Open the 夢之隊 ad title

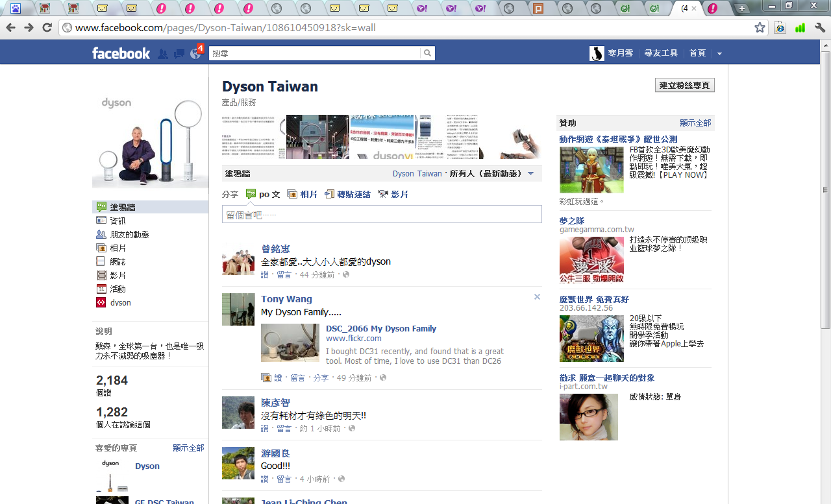(572, 221)
